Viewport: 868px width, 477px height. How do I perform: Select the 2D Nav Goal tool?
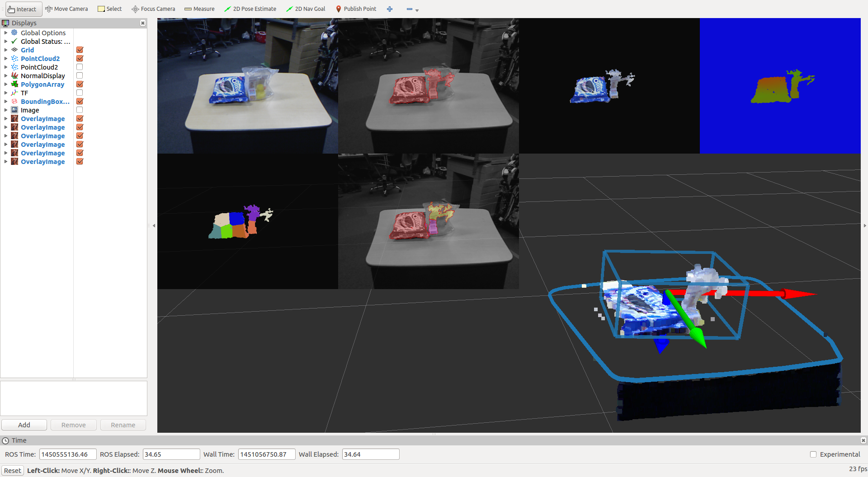[x=306, y=9]
